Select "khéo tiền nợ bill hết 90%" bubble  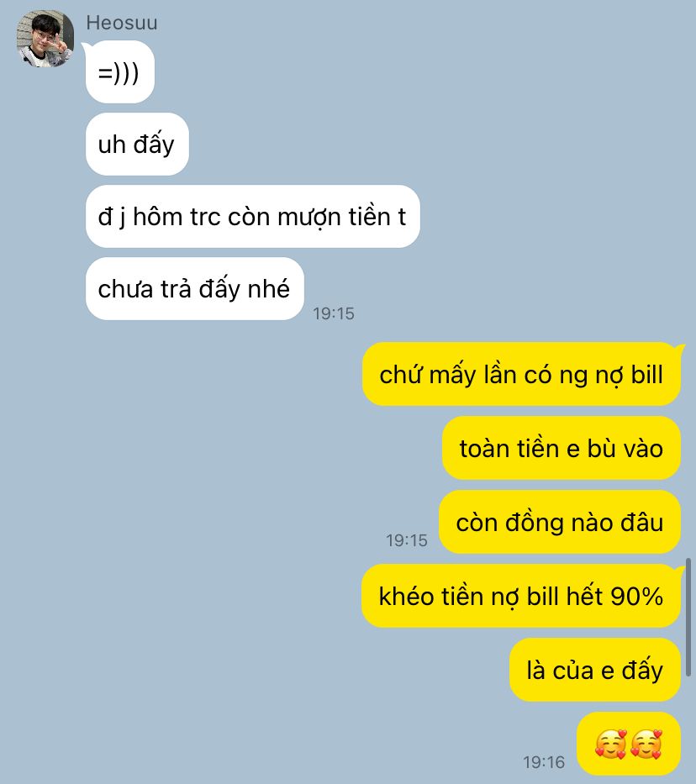(521, 596)
